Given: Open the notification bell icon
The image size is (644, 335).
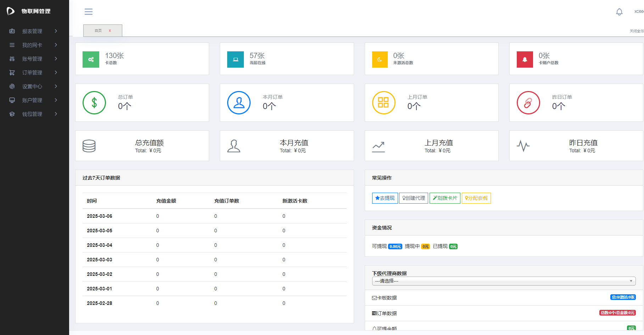Looking at the screenshot, I should pyautogui.click(x=619, y=12).
